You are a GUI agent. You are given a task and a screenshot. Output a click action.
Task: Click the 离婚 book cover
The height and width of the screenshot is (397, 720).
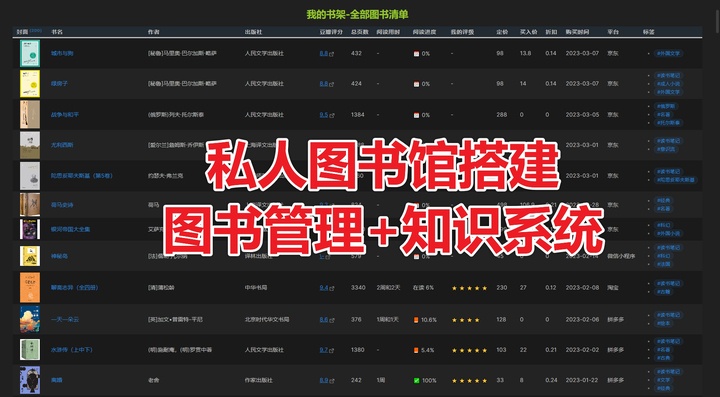[30, 380]
